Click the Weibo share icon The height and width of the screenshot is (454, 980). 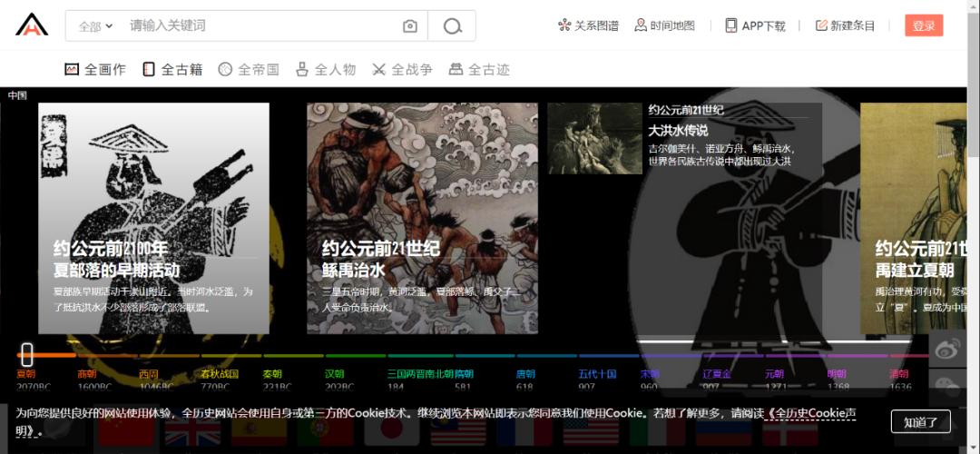947,349
